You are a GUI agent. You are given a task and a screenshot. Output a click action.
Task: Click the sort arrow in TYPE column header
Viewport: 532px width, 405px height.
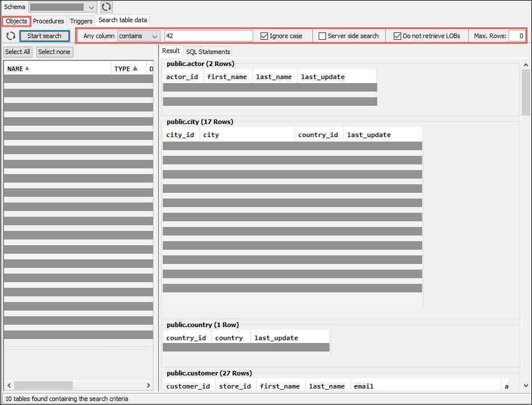pyautogui.click(x=135, y=69)
